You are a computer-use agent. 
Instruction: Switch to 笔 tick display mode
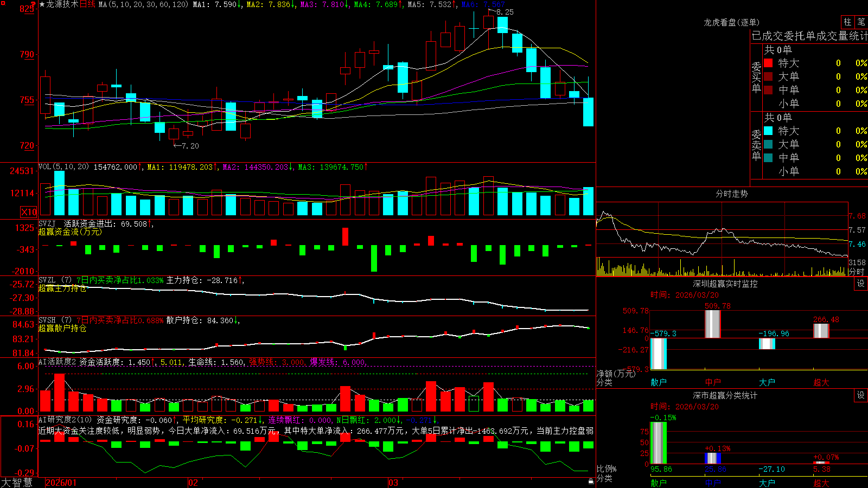[861, 22]
